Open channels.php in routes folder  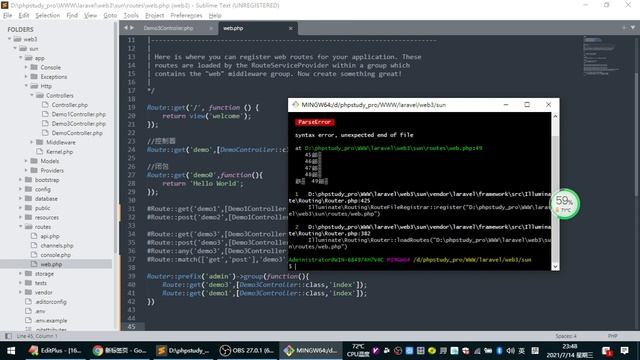click(56, 246)
